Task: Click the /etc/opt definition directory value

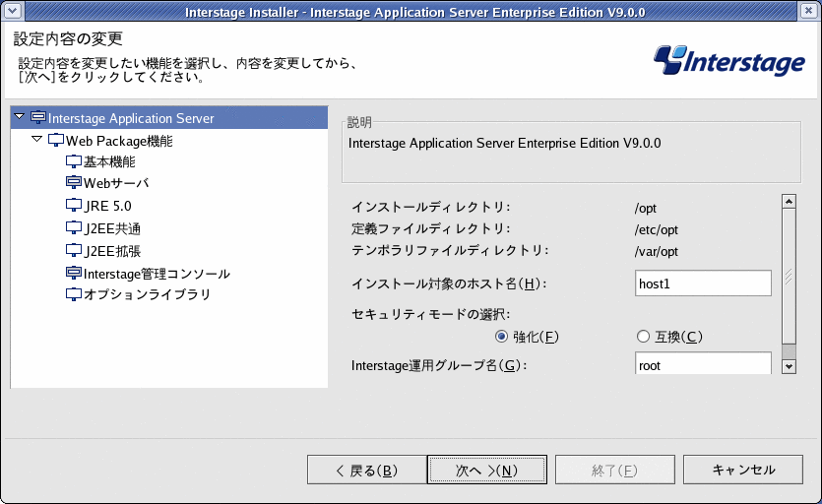Action: [657, 230]
